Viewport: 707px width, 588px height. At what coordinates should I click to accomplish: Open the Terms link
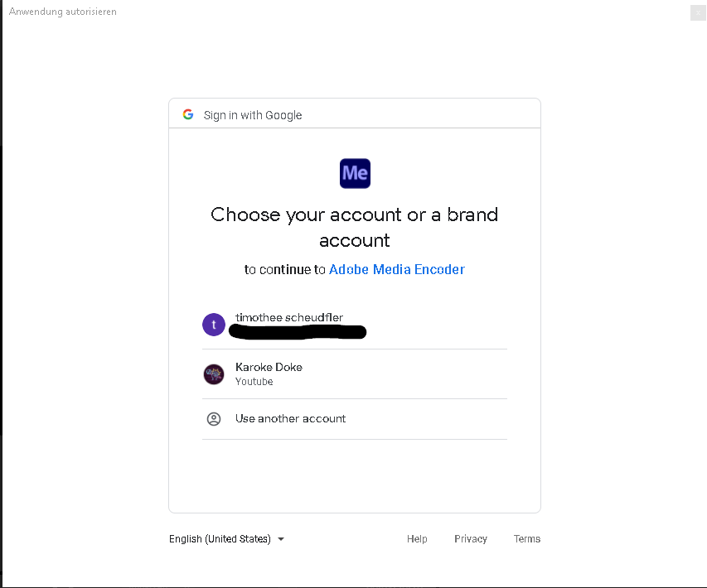[x=527, y=539]
